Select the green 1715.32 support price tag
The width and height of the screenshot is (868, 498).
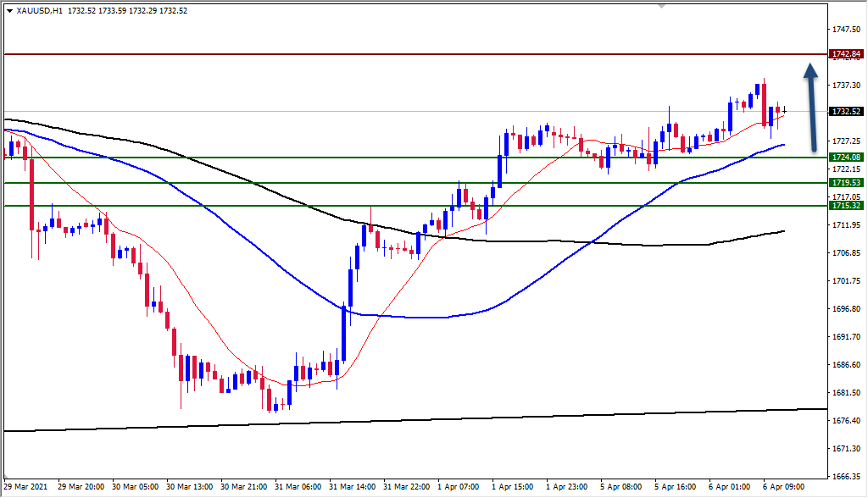point(847,206)
